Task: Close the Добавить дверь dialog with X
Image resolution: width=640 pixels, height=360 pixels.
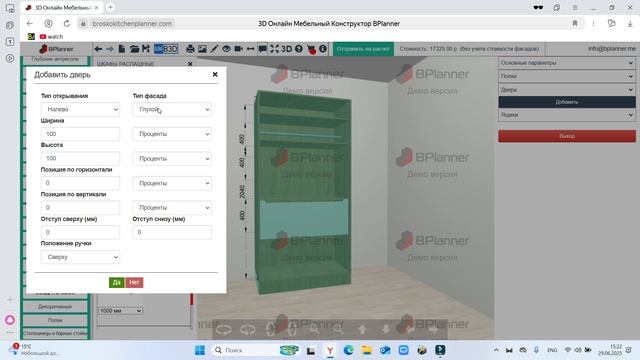Action: point(215,74)
